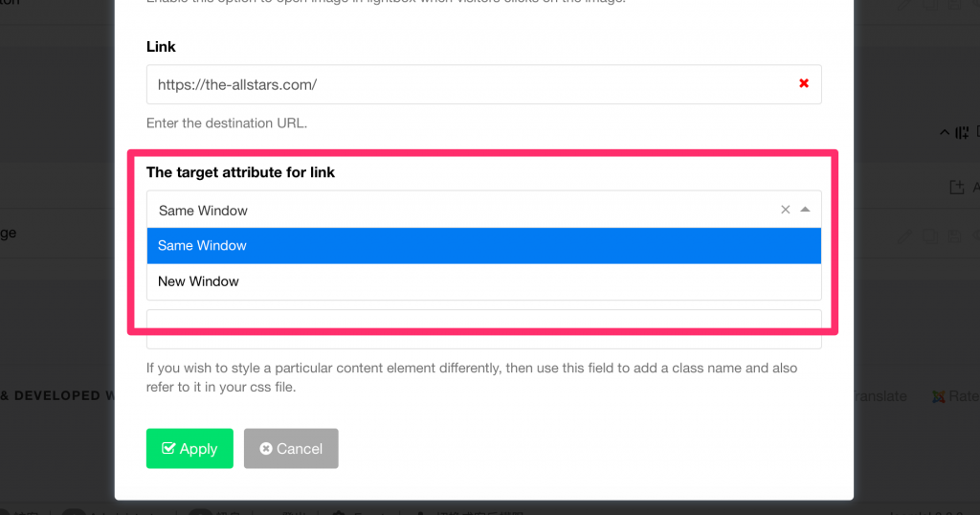Viewport: 980px width, 515px height.
Task: Click the add-on plus icon in background row
Action: [956, 188]
